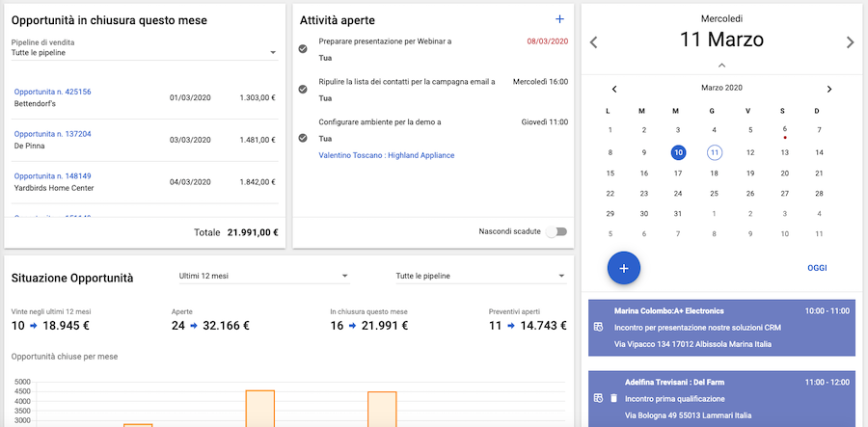Click blue arrow next to 32.166 €

(194, 326)
